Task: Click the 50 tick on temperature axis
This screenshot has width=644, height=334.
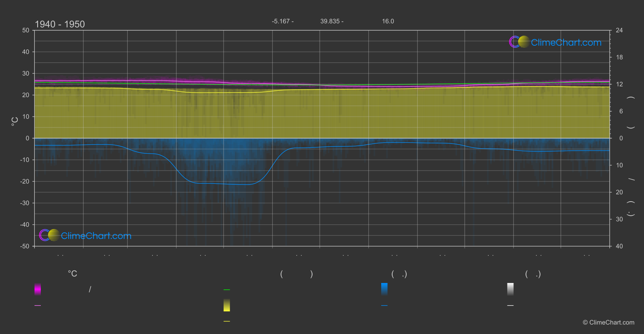Action: click(26, 30)
